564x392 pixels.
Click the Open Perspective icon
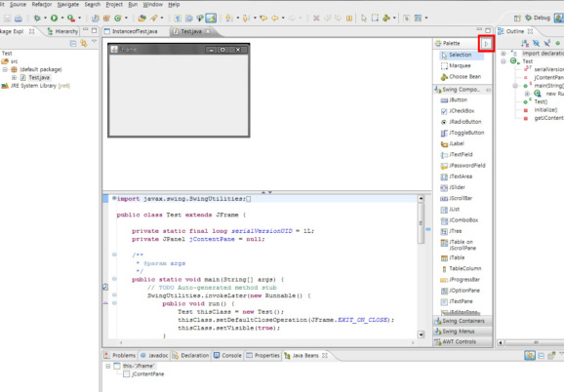(x=517, y=18)
